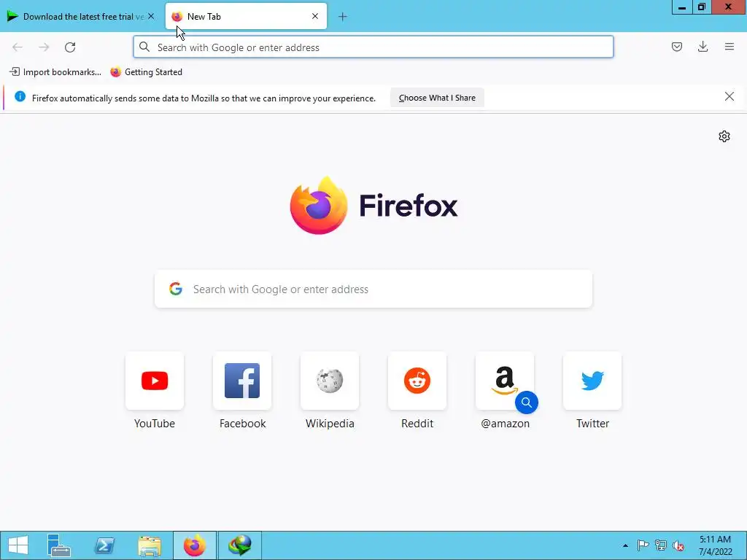Click the Choose What I Share button
The width and height of the screenshot is (747, 560).
(x=437, y=98)
